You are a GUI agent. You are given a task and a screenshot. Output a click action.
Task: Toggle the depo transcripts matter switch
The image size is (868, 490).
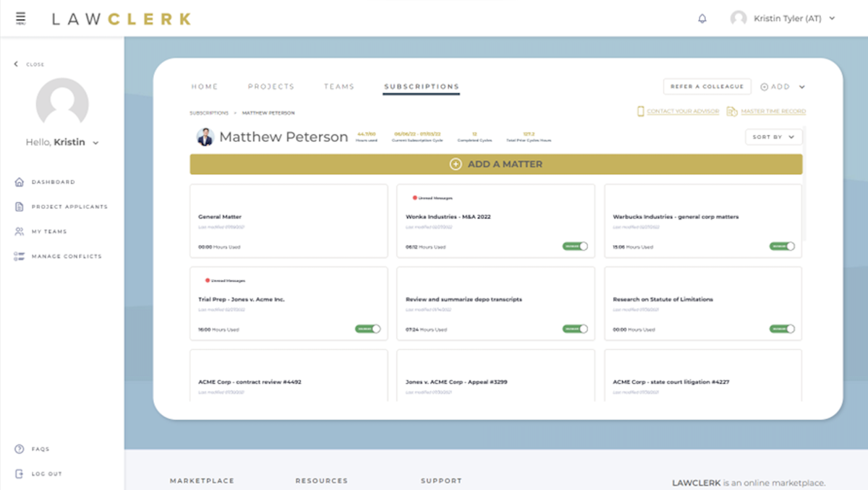(x=576, y=329)
